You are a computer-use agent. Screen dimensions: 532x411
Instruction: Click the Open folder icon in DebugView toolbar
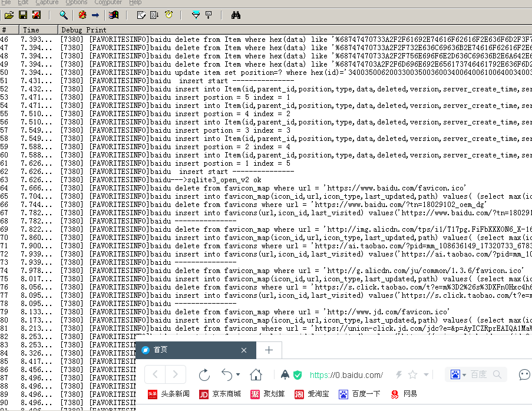tap(9, 15)
